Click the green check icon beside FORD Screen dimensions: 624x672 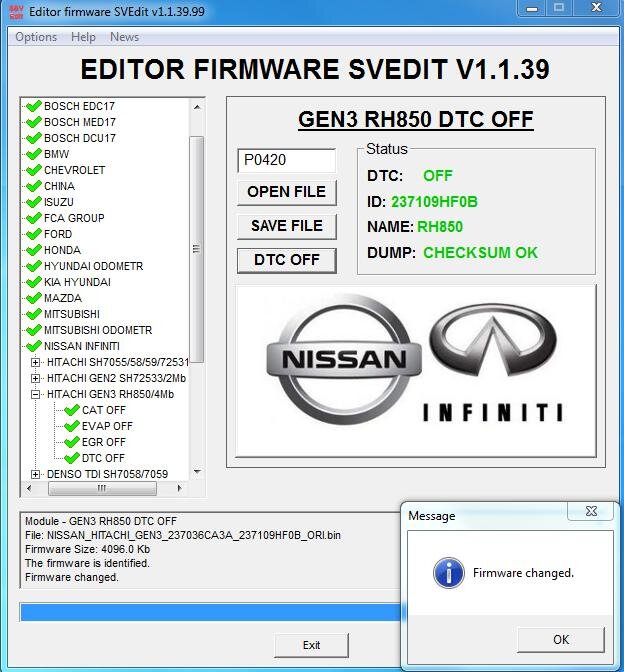point(33,234)
